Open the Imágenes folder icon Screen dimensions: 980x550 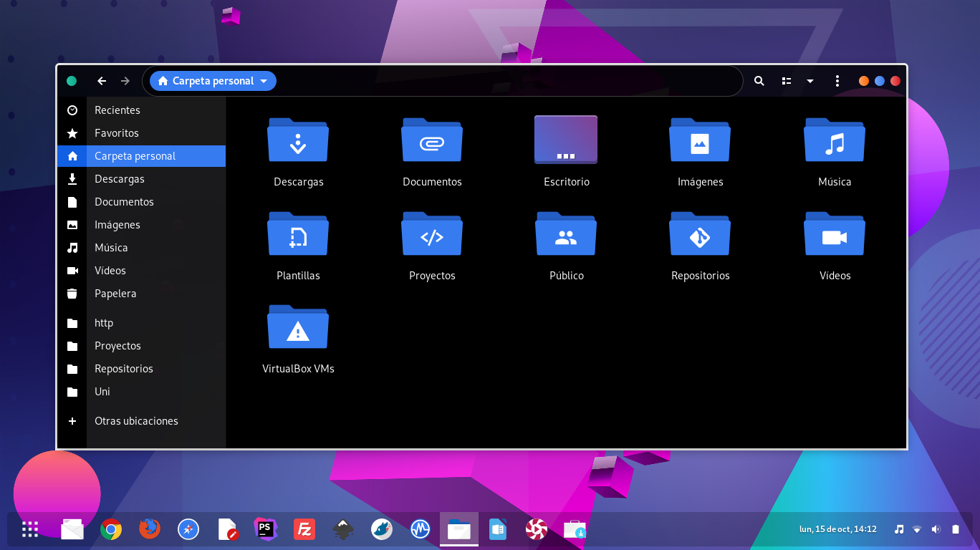tap(700, 140)
